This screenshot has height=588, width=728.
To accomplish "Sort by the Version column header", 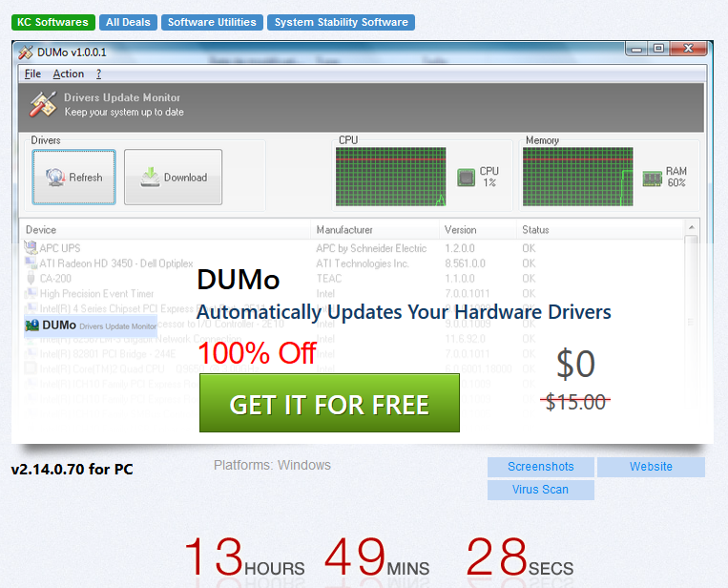I will (x=478, y=230).
